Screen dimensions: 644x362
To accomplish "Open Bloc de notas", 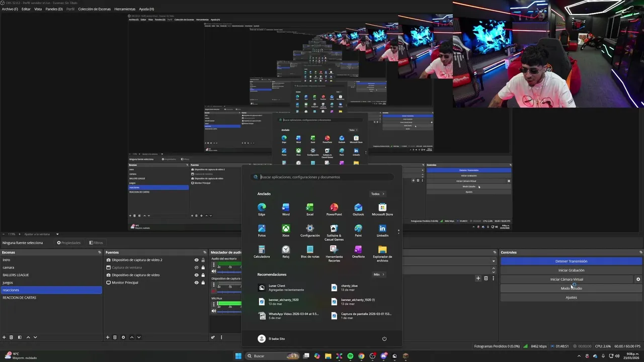I will pyautogui.click(x=310, y=252).
